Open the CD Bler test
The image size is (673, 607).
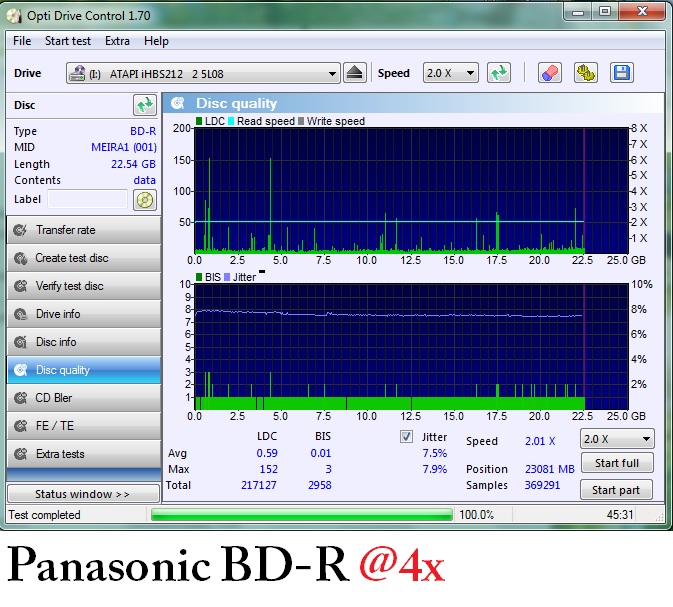point(84,398)
